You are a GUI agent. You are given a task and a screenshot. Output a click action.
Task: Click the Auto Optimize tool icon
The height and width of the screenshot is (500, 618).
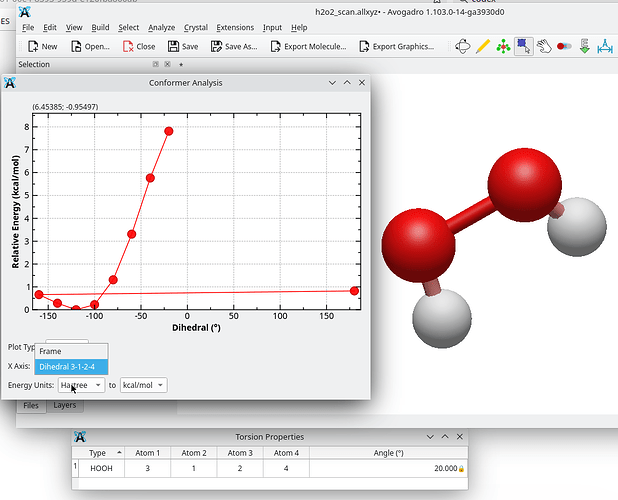click(x=585, y=46)
